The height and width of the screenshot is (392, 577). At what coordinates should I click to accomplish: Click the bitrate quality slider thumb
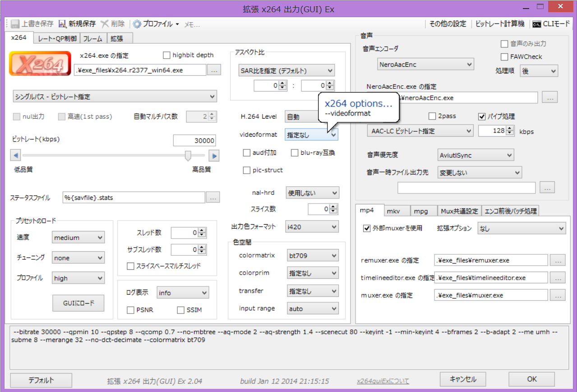tap(188, 156)
